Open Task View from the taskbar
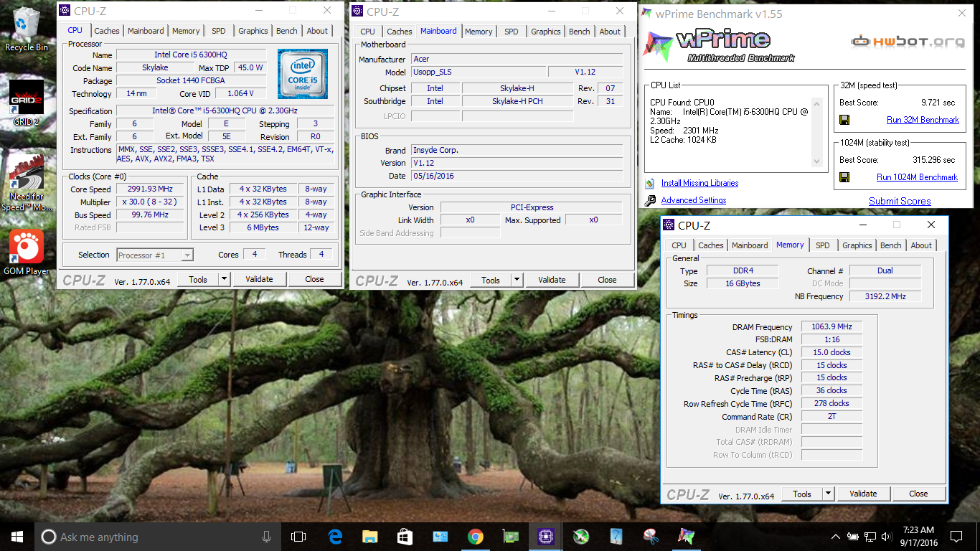The image size is (980, 551). (x=298, y=537)
